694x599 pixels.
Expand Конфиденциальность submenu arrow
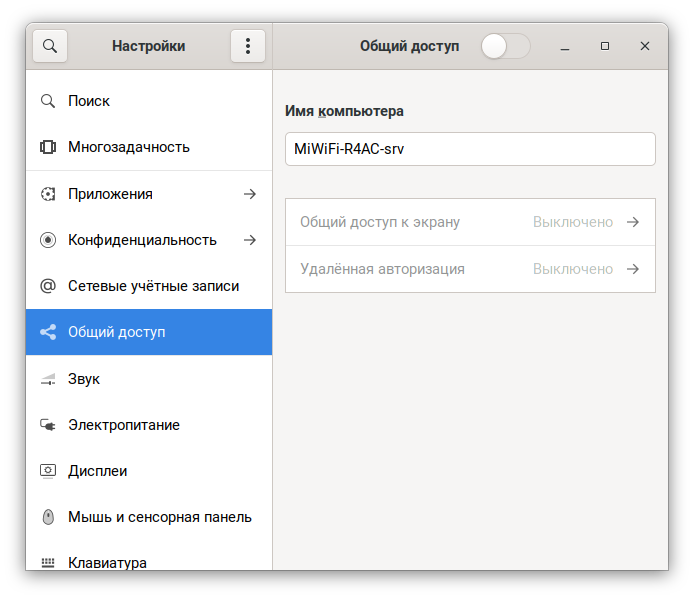click(x=250, y=240)
